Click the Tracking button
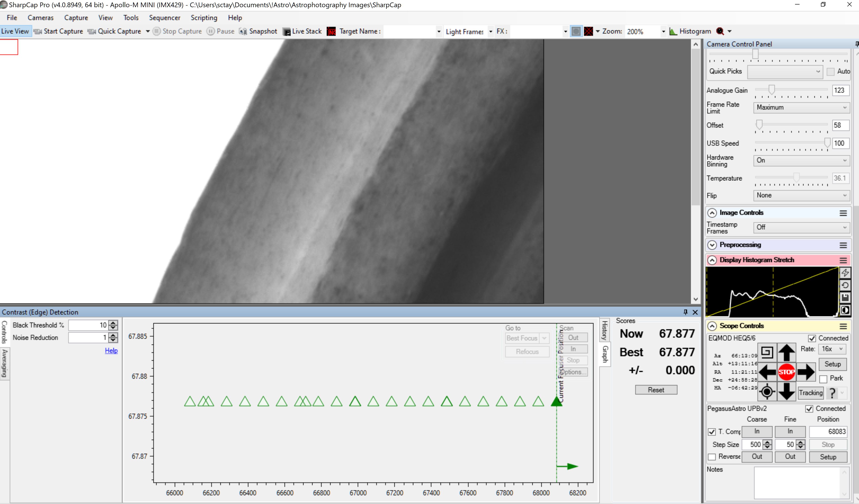Image resolution: width=859 pixels, height=504 pixels. click(x=811, y=393)
